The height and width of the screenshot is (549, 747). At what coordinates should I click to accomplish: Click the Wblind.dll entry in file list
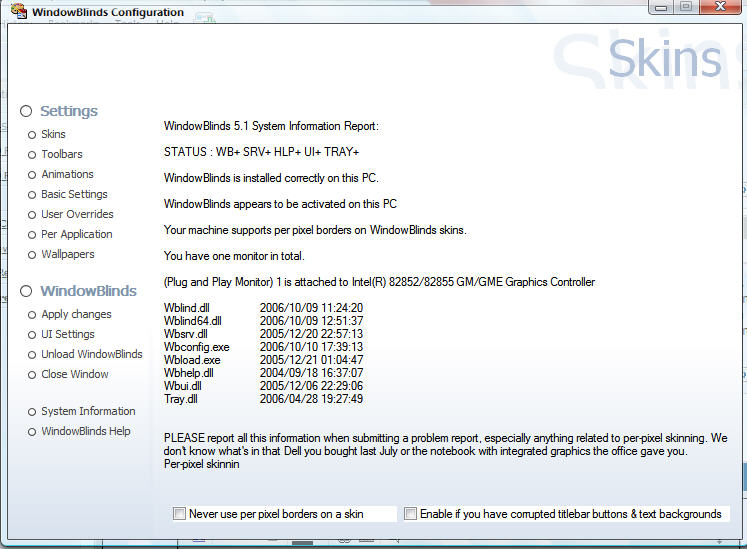pyautogui.click(x=187, y=308)
